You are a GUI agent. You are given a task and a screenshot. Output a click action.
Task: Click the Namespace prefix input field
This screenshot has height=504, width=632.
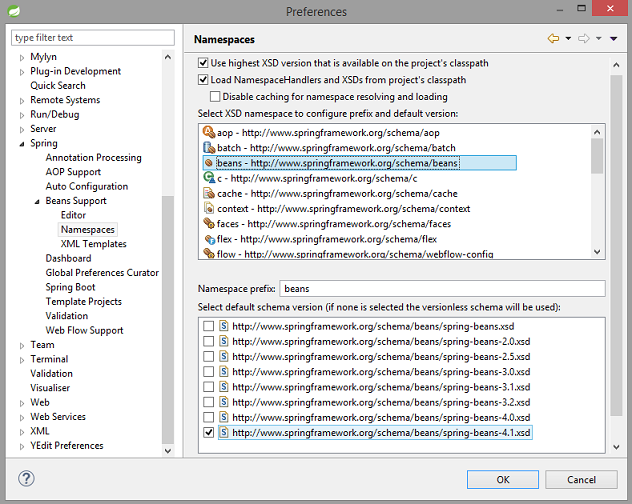tap(442, 289)
